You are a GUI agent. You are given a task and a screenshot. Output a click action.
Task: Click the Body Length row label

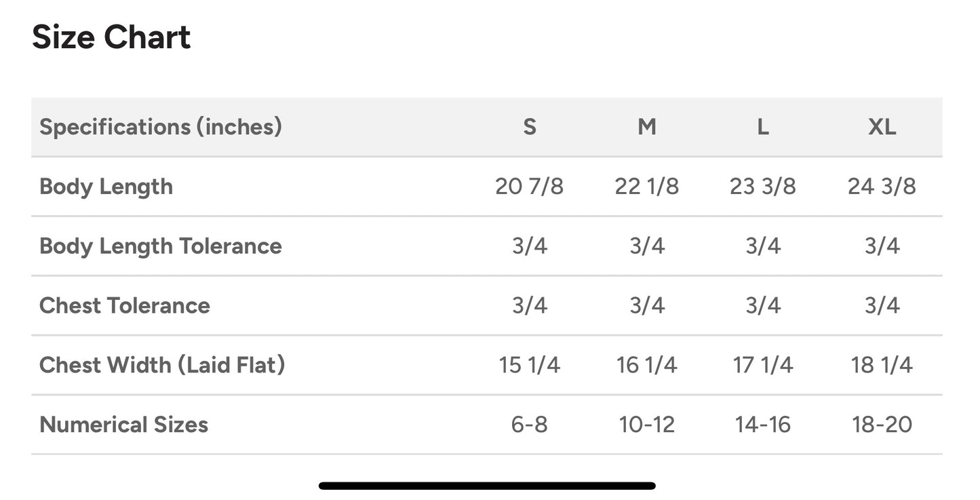click(106, 187)
